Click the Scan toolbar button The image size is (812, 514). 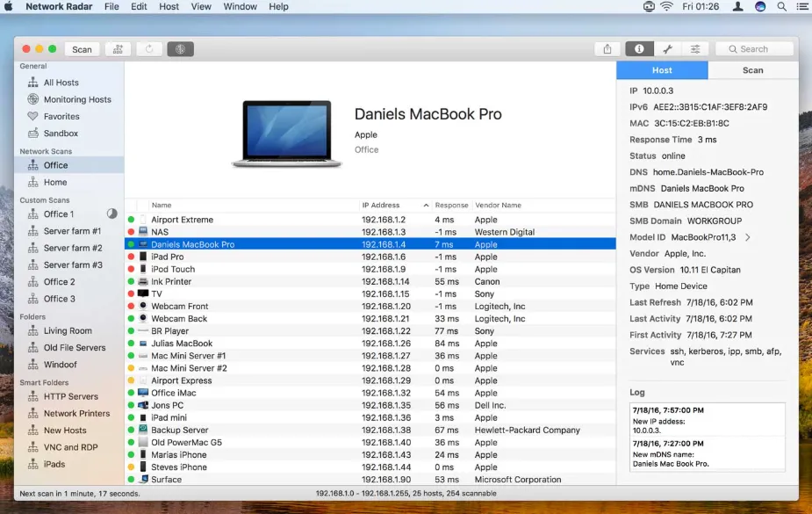[x=82, y=49]
